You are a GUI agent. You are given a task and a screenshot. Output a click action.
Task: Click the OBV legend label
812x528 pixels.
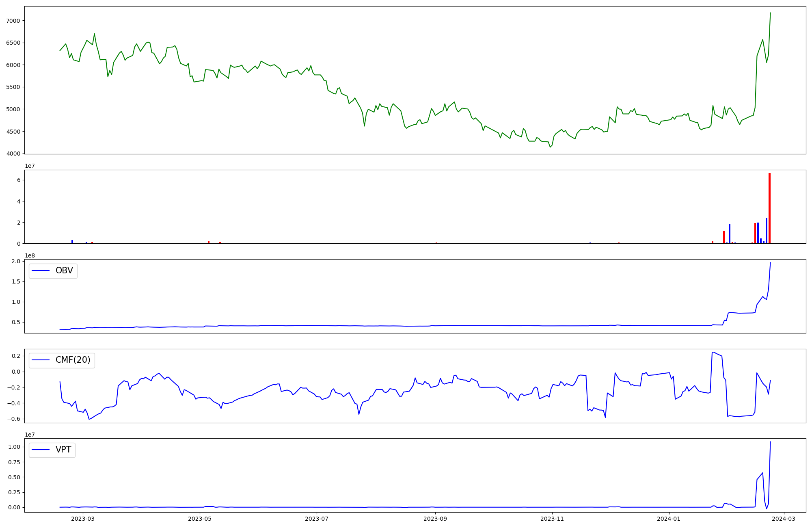point(64,271)
